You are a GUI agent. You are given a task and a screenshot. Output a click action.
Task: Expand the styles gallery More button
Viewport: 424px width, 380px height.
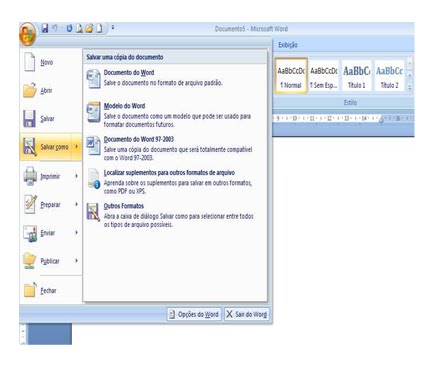(410, 87)
